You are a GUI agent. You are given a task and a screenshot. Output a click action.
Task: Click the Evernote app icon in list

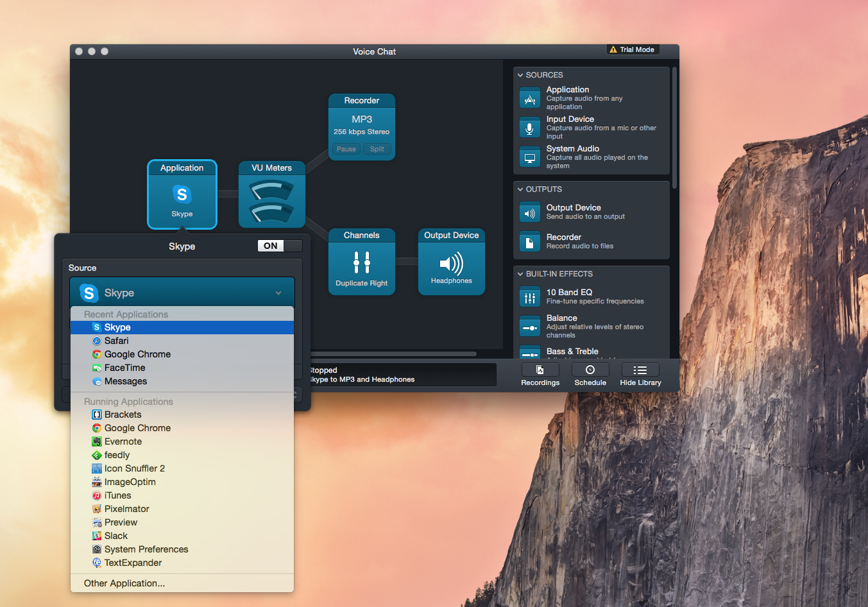point(97,441)
